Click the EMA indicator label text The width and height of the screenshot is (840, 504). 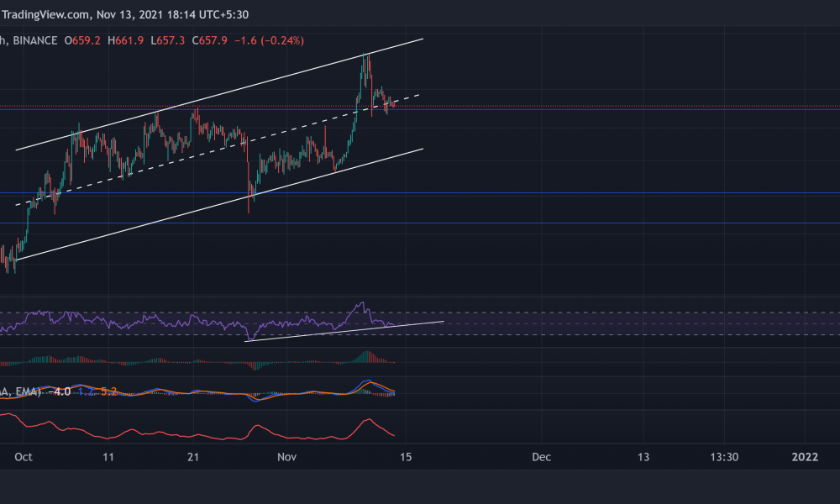click(28, 391)
